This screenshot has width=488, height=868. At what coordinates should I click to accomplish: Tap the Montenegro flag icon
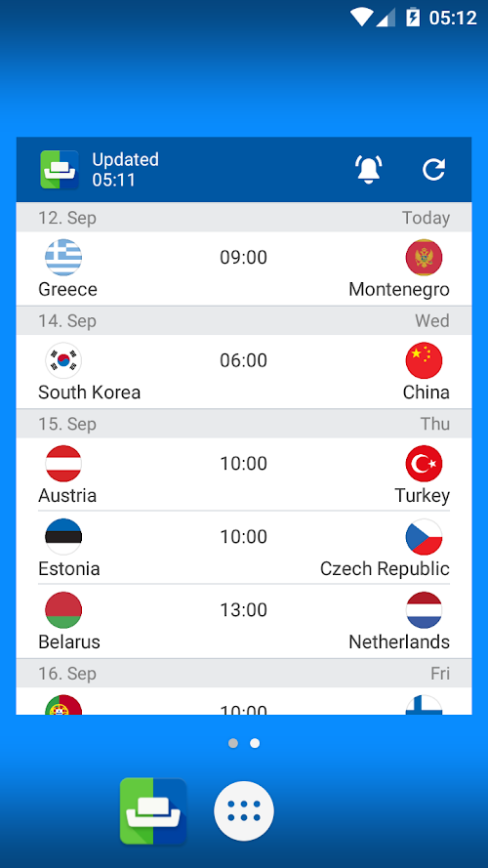click(x=424, y=258)
